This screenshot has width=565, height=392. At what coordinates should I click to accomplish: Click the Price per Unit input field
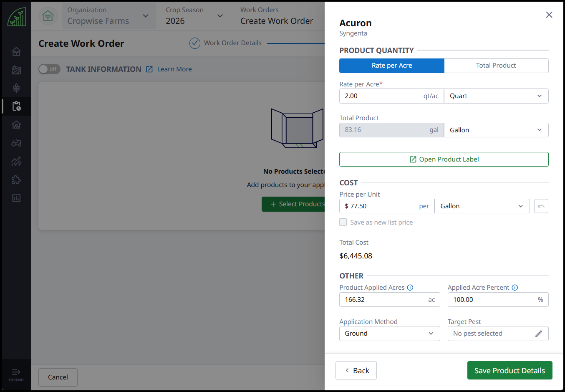point(387,206)
